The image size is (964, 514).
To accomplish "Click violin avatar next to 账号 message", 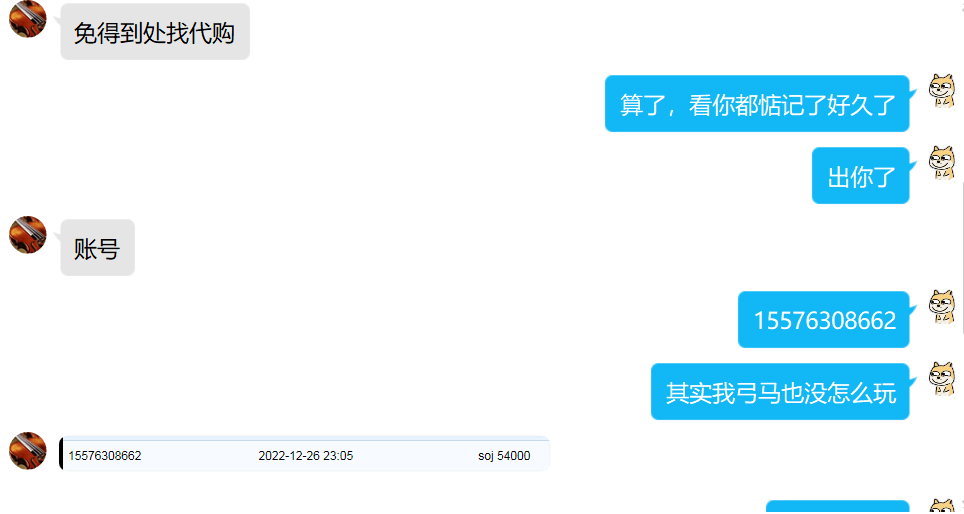I will pyautogui.click(x=28, y=234).
